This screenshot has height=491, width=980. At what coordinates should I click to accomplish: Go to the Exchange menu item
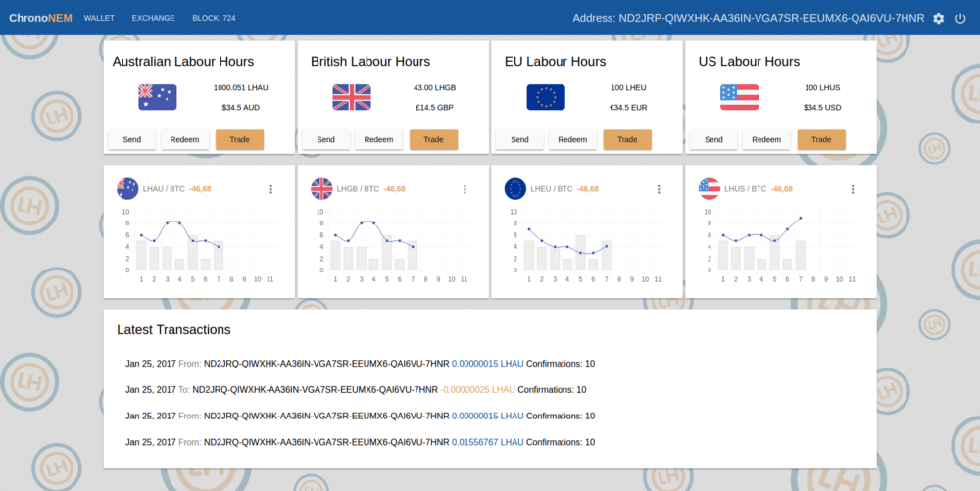pyautogui.click(x=153, y=18)
